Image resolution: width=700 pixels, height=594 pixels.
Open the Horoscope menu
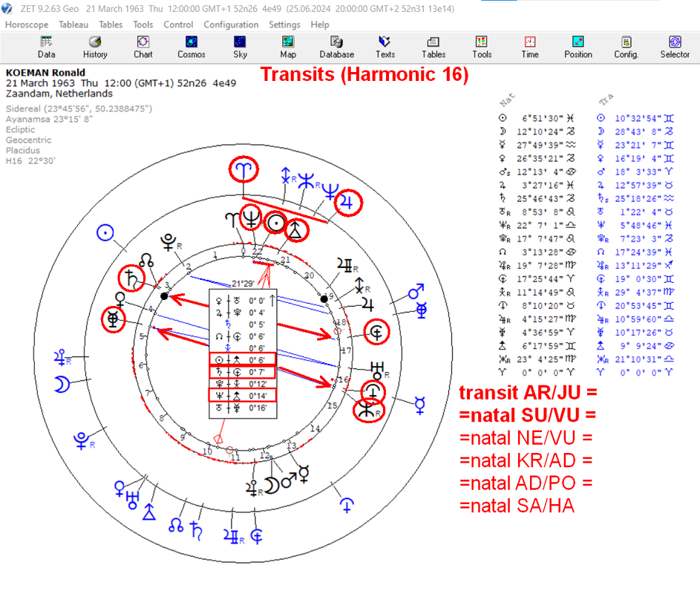pos(26,25)
